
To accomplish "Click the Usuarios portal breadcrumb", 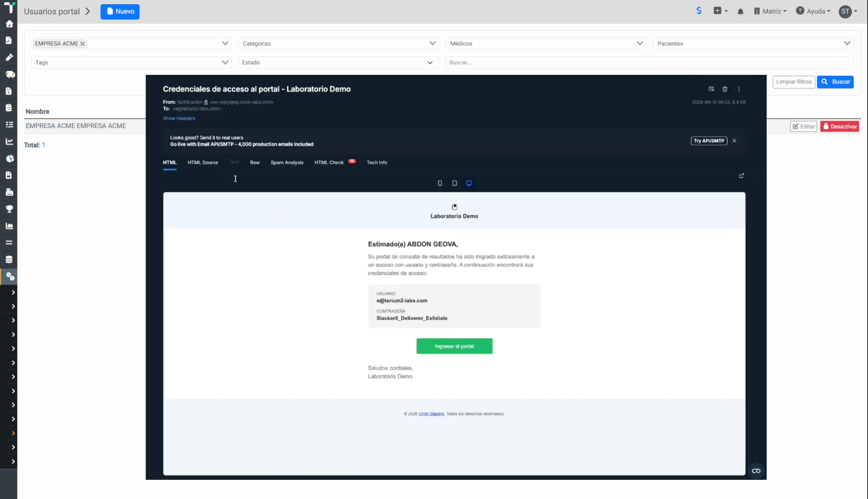I will point(52,11).
